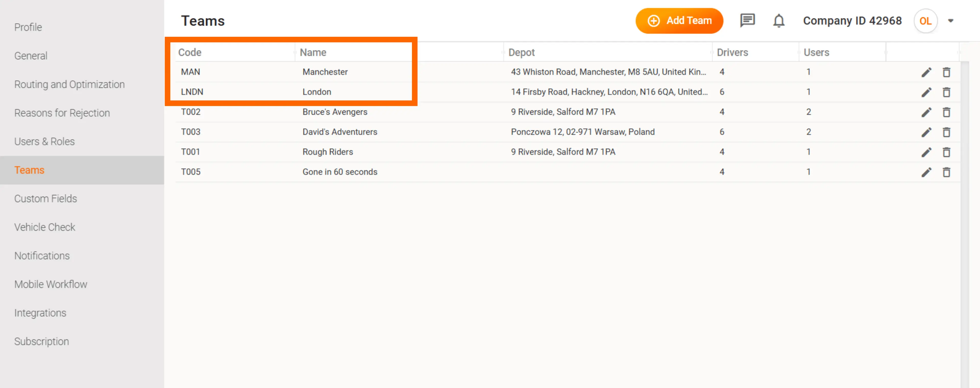This screenshot has height=388, width=980.
Task: Expand the account dropdown arrow
Action: (x=950, y=21)
